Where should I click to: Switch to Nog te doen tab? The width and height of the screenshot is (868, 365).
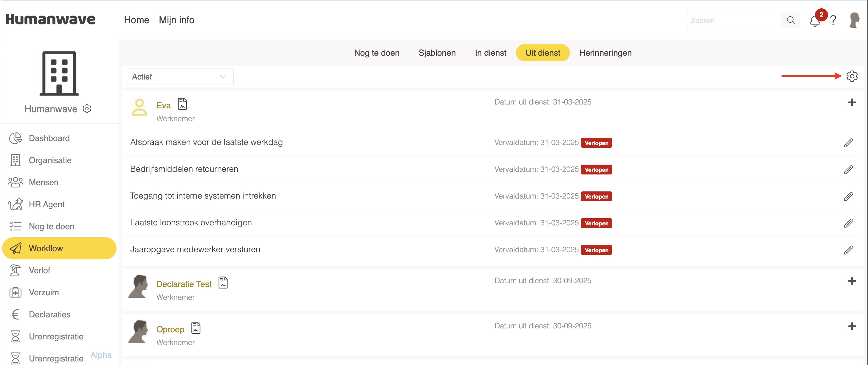pyautogui.click(x=377, y=53)
